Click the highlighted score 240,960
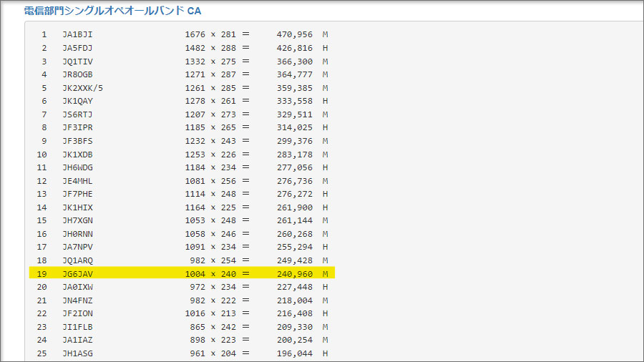Screen dimensions: 644x362 pos(295,273)
